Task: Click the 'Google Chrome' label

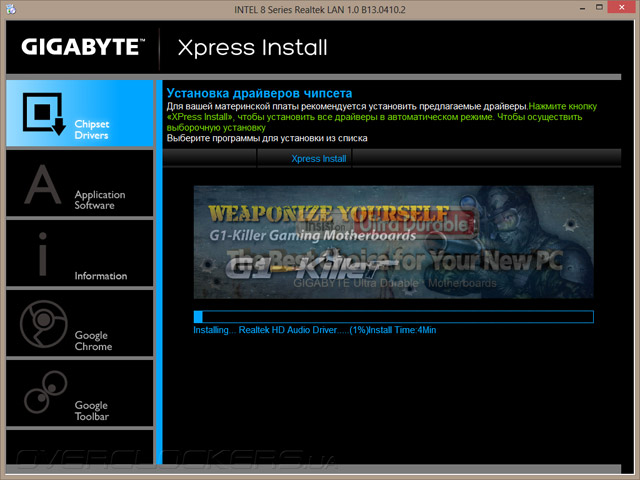Action: 93,340
